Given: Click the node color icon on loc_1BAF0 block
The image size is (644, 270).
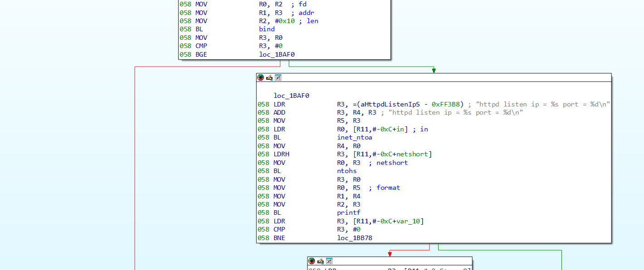Looking at the screenshot, I should pyautogui.click(x=260, y=77).
